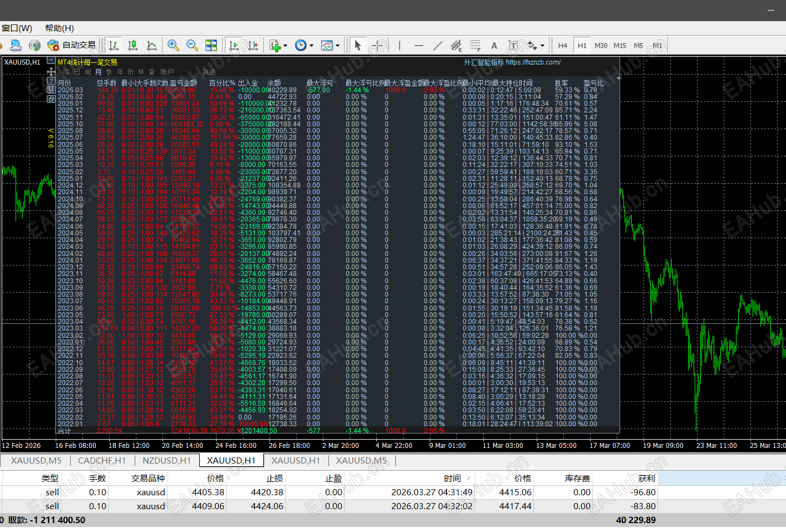The width and height of the screenshot is (786, 532).
Task: Switch timeframe to H4
Action: point(563,46)
